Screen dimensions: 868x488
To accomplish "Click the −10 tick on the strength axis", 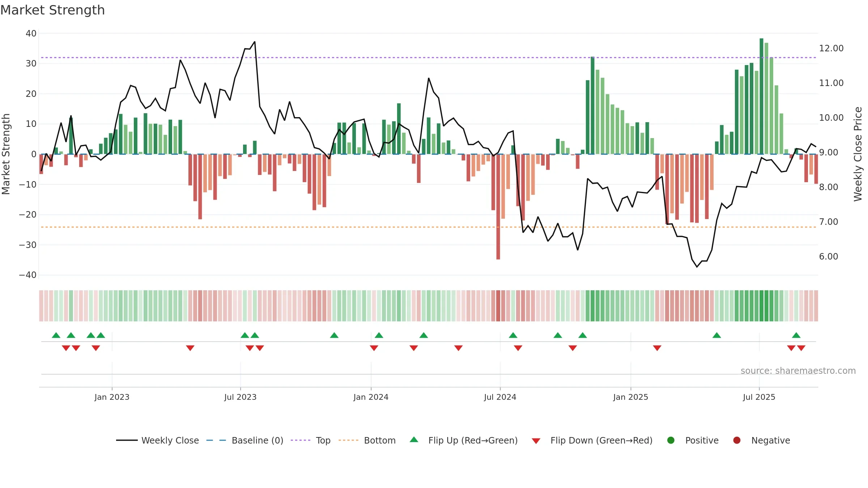I will (x=28, y=184).
